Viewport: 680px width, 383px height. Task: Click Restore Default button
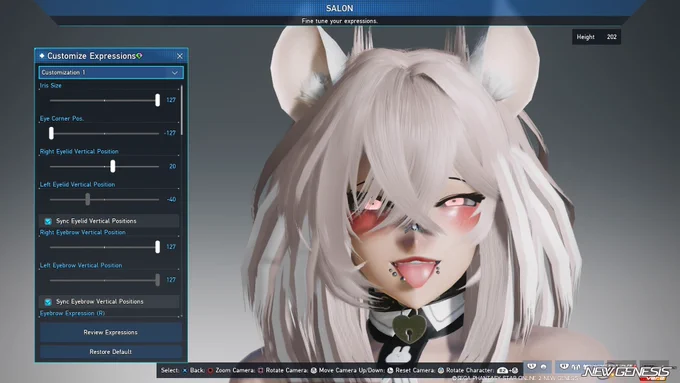[x=111, y=352]
